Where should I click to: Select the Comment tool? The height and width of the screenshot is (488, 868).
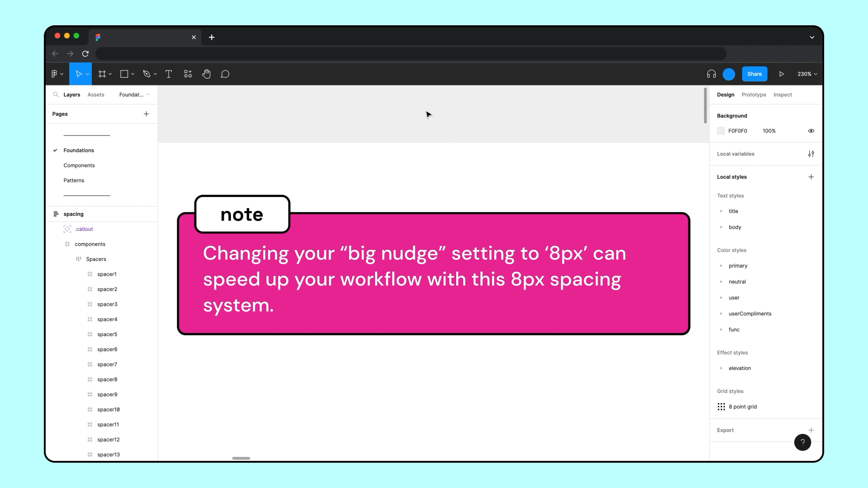coord(225,74)
